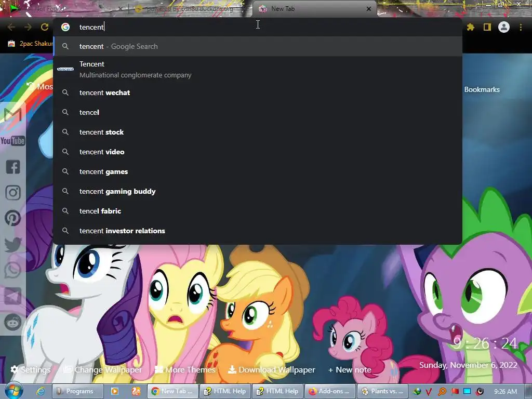Open the Plants vs. taskbar button
The image size is (532, 399).
tap(383, 391)
